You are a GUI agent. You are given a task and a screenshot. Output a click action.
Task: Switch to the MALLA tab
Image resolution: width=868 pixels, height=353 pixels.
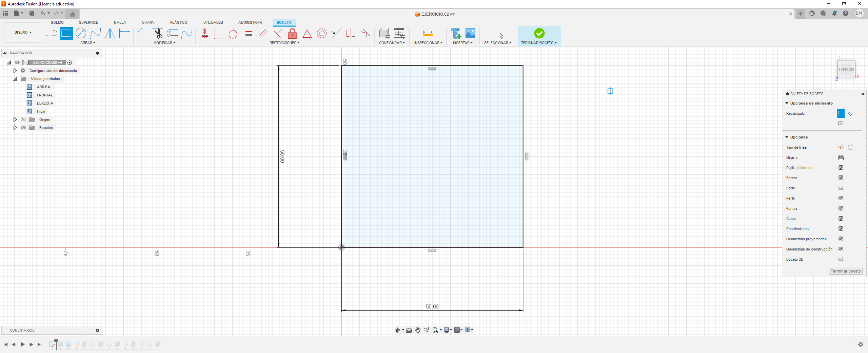(120, 22)
